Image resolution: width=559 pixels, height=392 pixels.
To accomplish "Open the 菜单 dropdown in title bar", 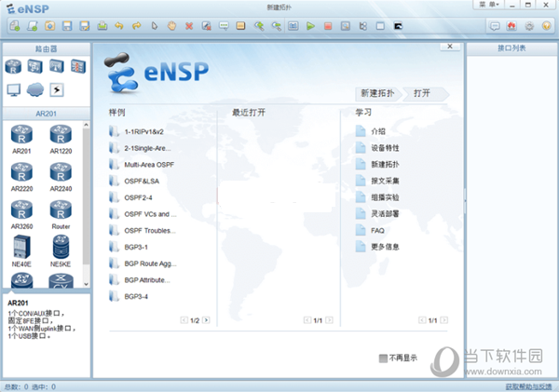I will (488, 5).
